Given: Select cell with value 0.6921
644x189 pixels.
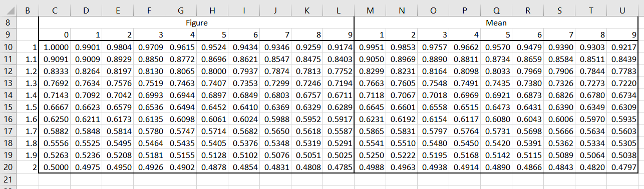Looking at the screenshot, I should click(496, 95).
